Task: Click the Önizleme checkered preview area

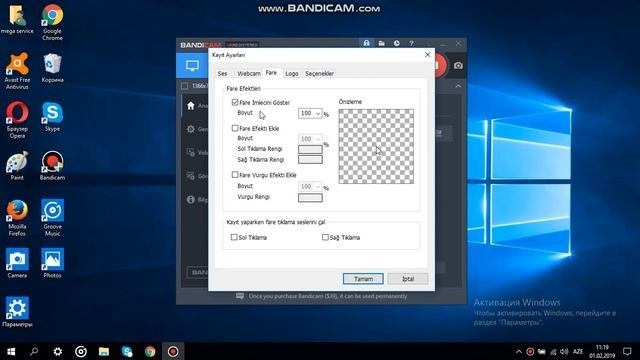Action: [x=376, y=146]
